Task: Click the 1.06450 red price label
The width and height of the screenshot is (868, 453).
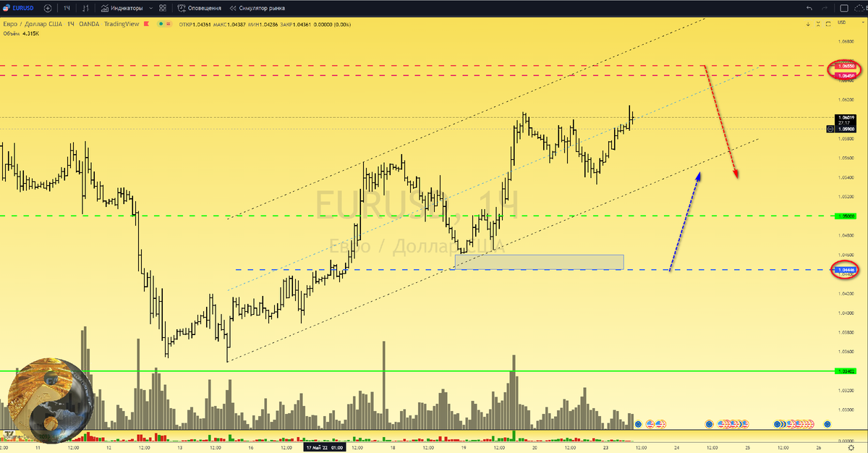Action: pyautogui.click(x=846, y=75)
